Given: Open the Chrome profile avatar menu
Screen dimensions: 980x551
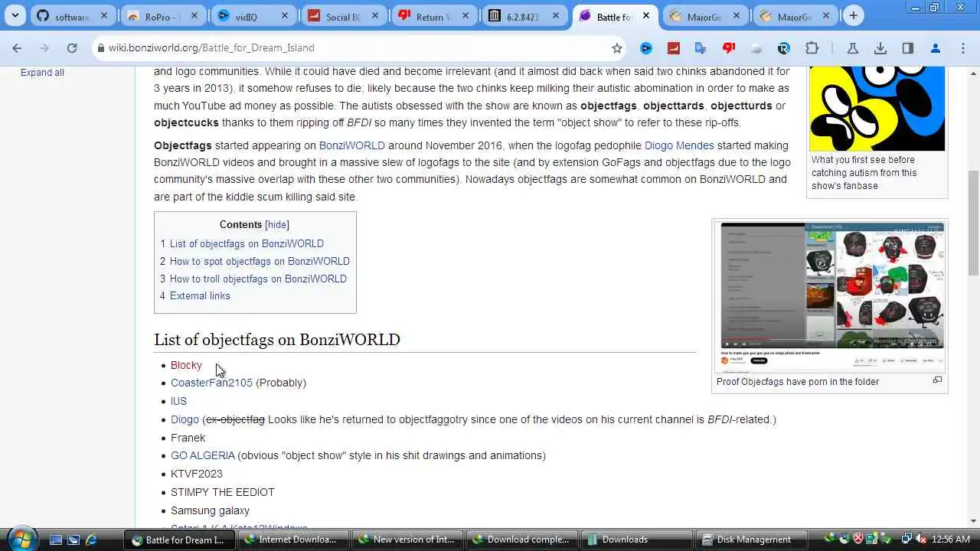Looking at the screenshot, I should coord(936,47).
